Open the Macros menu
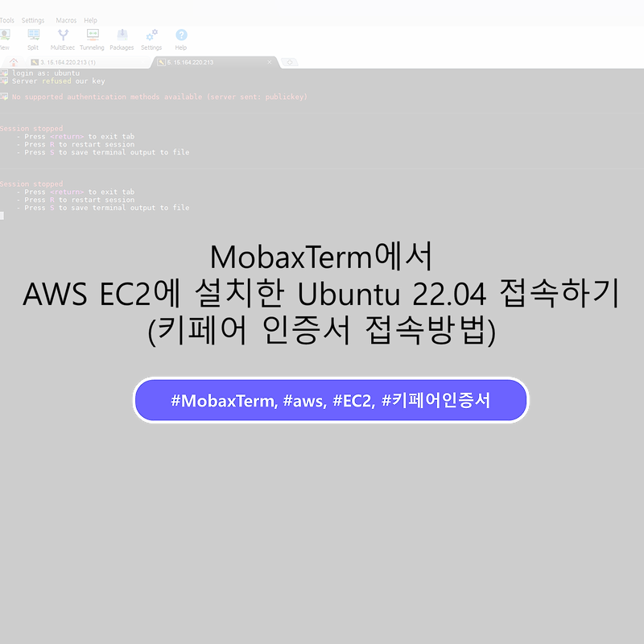Image resolution: width=644 pixels, height=644 pixels. [x=64, y=19]
